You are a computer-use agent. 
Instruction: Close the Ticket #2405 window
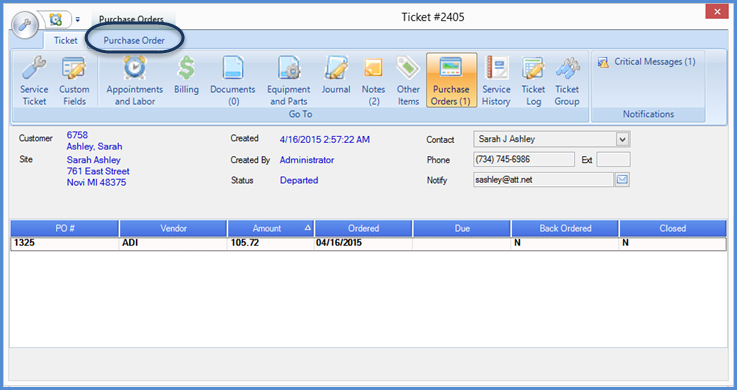coord(717,12)
